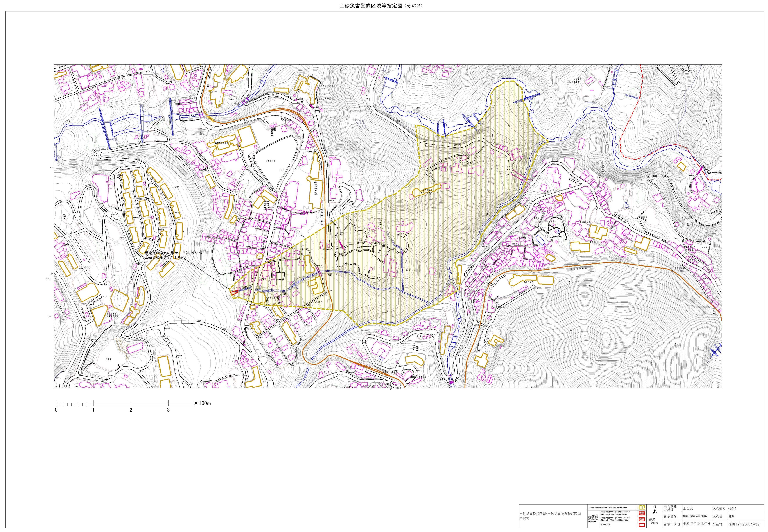This screenshot has height=532, width=768.
Task: Click the red horizontal-striped legend symbol
Action: coord(642,525)
